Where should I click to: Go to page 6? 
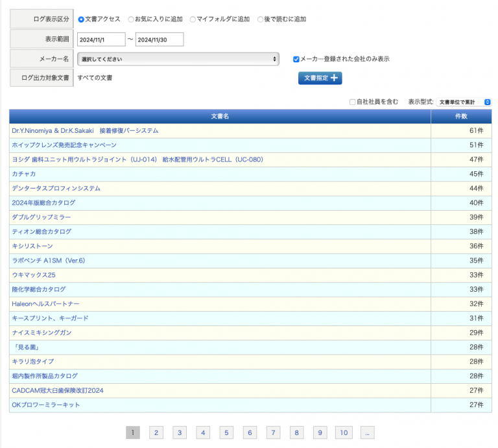(x=250, y=432)
